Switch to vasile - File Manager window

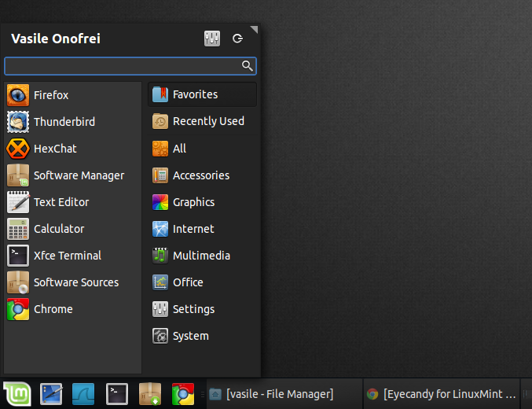pyautogui.click(x=284, y=394)
